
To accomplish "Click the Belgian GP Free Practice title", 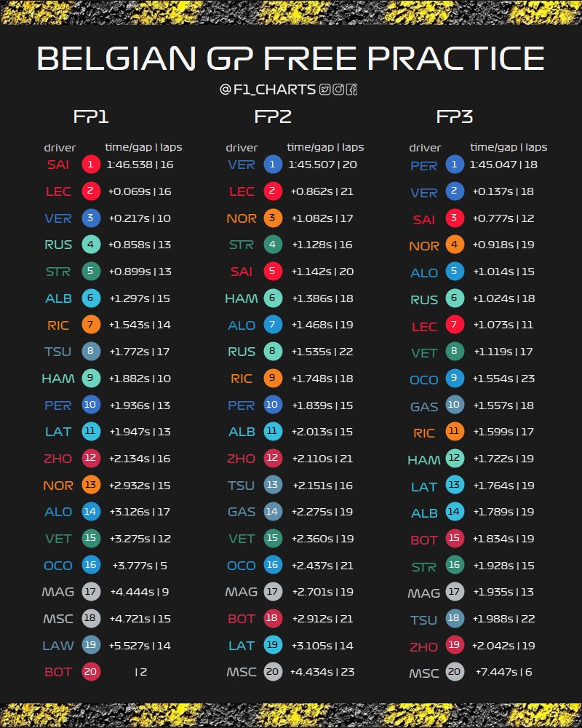I will pos(291,59).
